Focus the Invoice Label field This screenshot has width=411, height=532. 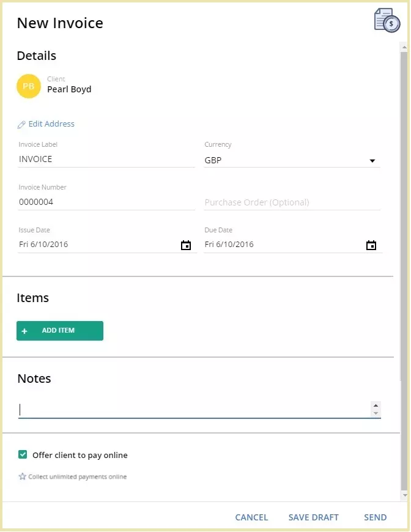pos(106,159)
